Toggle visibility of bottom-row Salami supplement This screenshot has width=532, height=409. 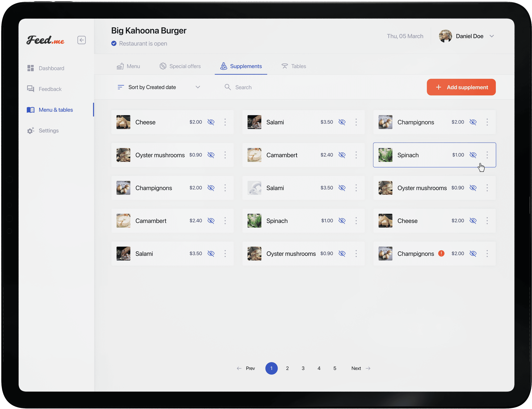[211, 253]
